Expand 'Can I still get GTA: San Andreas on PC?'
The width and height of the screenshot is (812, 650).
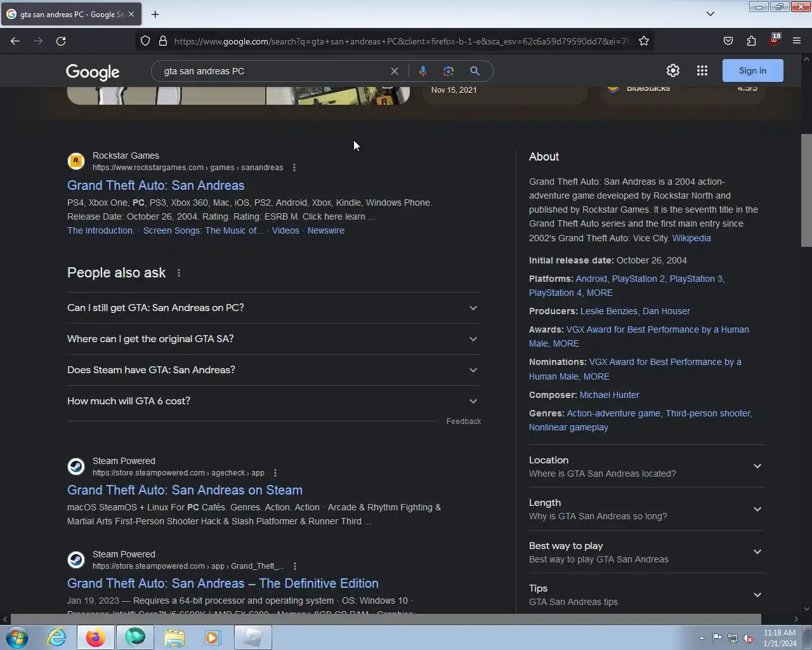tap(273, 308)
